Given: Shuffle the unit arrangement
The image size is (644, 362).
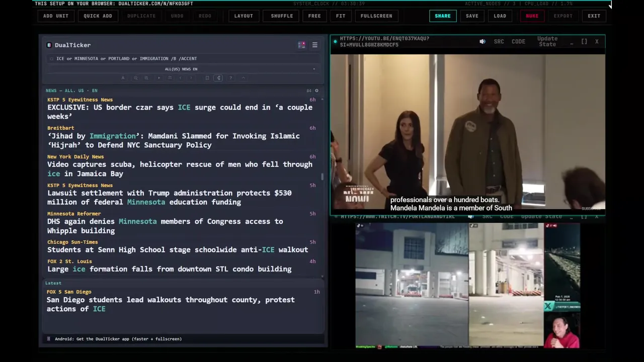Looking at the screenshot, I should tap(282, 16).
